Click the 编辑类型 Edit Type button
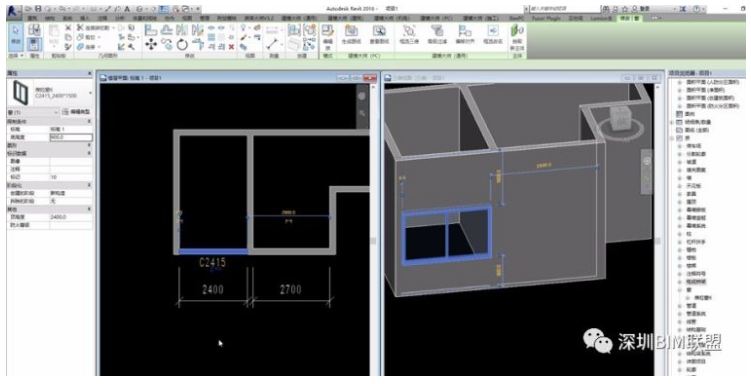 tap(76, 112)
